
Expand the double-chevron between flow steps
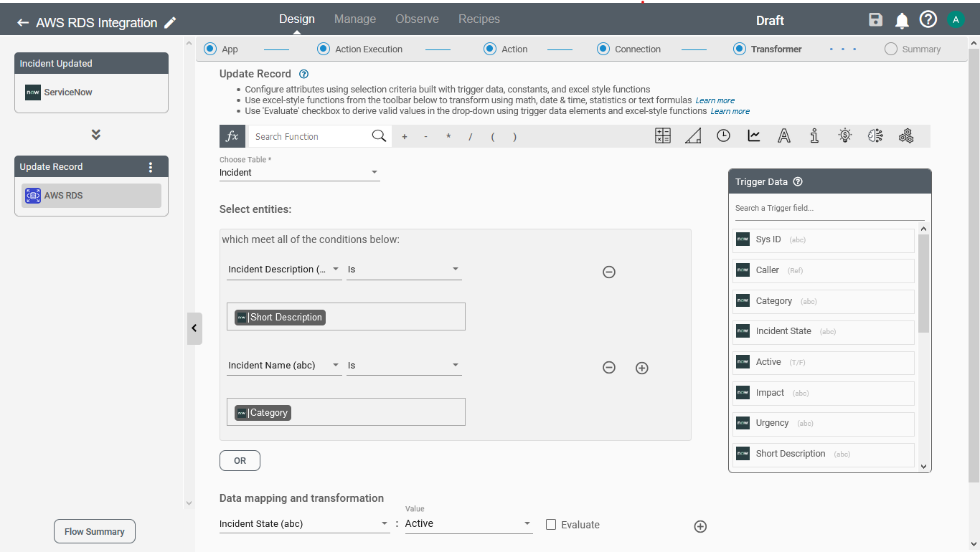[x=96, y=135]
